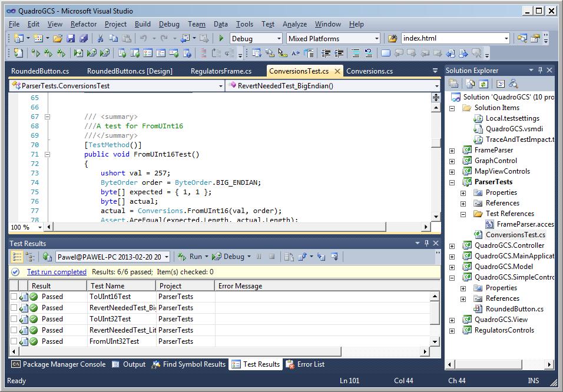Switch to the RegulatorsFrame.cs tab
The image size is (563, 392).
coord(221,71)
